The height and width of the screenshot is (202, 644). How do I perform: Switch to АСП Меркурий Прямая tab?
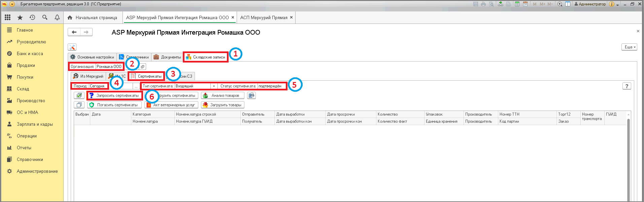tap(264, 17)
